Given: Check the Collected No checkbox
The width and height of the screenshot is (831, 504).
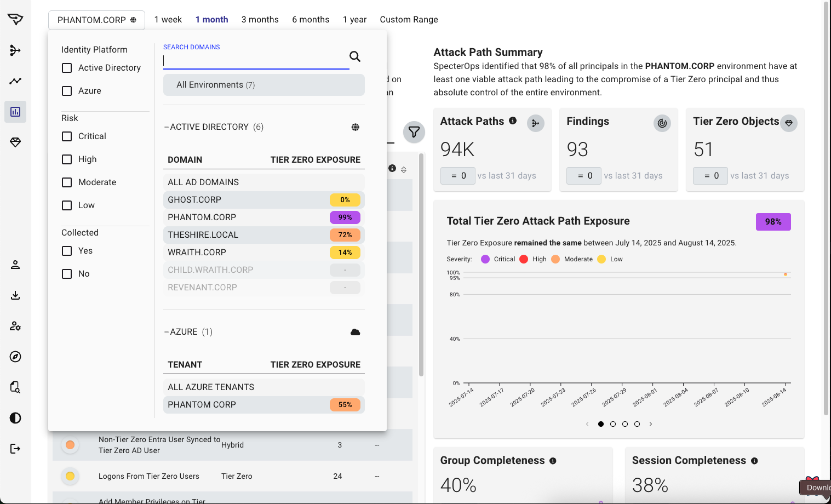Looking at the screenshot, I should click(x=67, y=274).
